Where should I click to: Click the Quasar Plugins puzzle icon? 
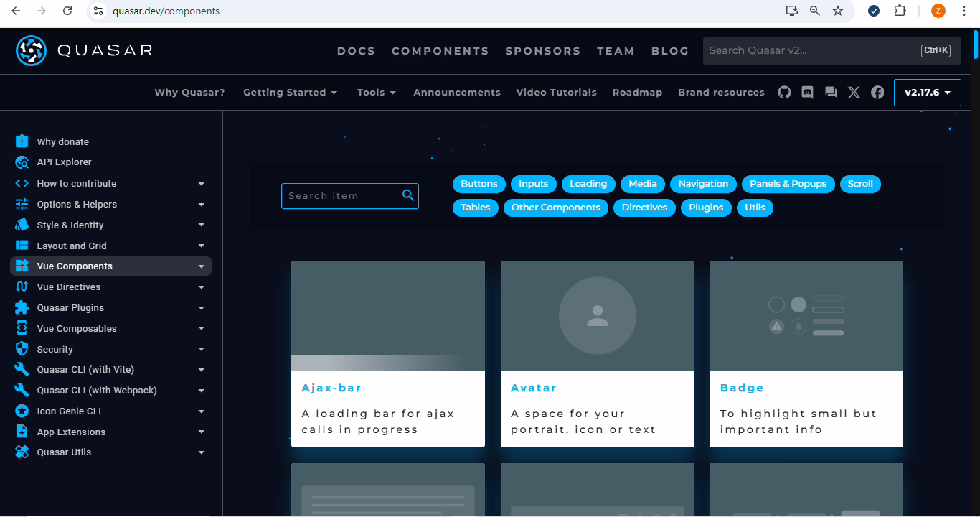tap(22, 307)
